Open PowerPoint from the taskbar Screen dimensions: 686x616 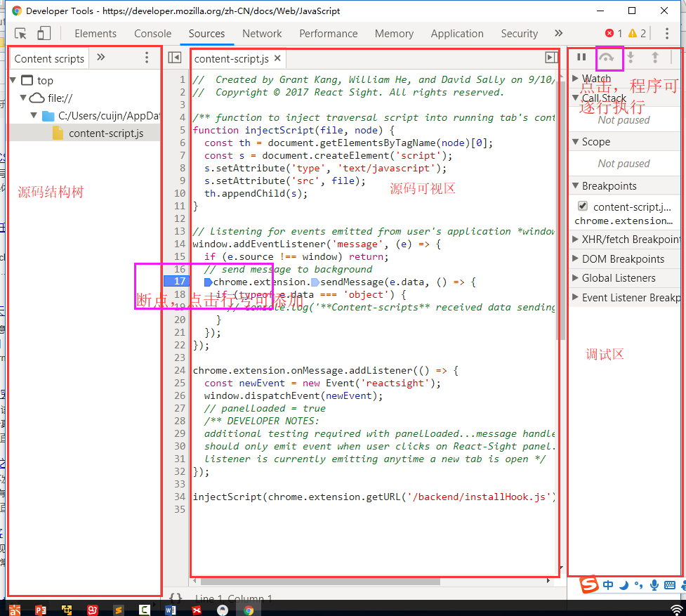pyautogui.click(x=41, y=610)
